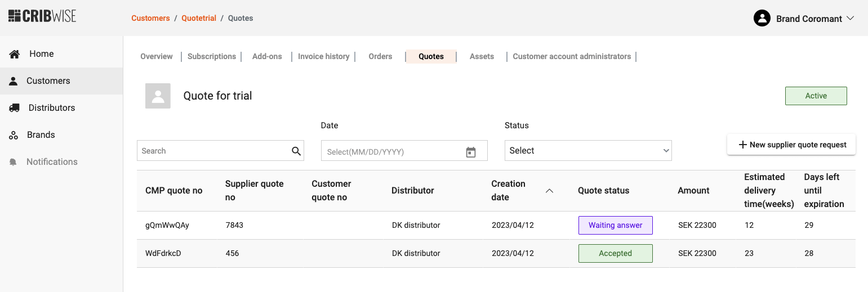
Task: Open the Status select dropdown
Action: (587, 151)
